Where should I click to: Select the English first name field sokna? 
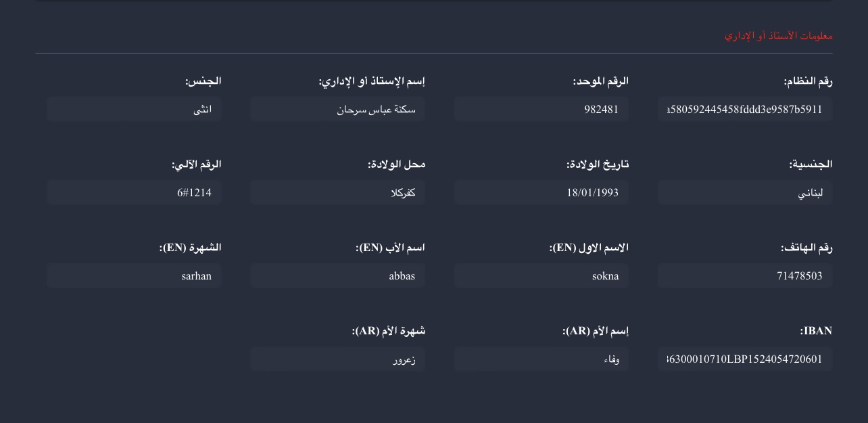click(541, 276)
